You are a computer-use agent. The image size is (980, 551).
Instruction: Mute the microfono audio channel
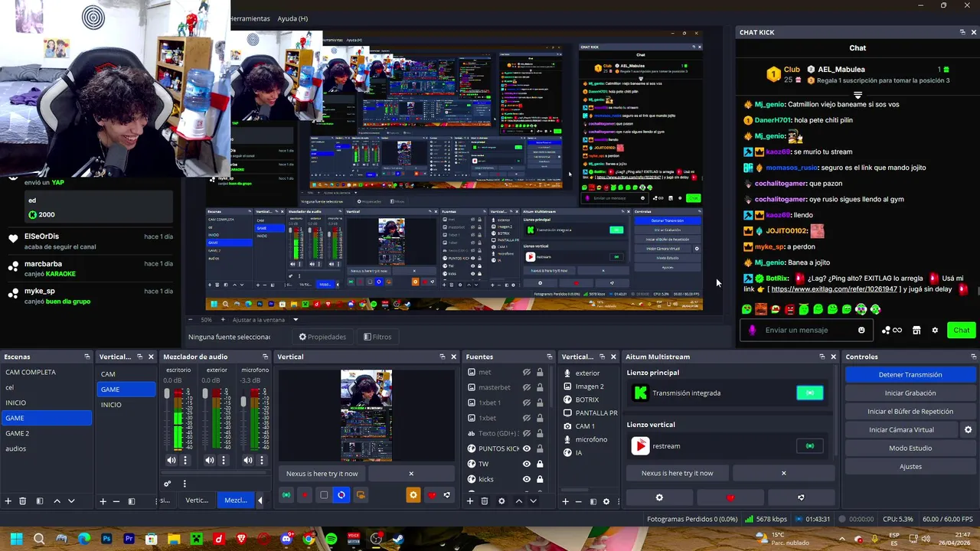[247, 460]
